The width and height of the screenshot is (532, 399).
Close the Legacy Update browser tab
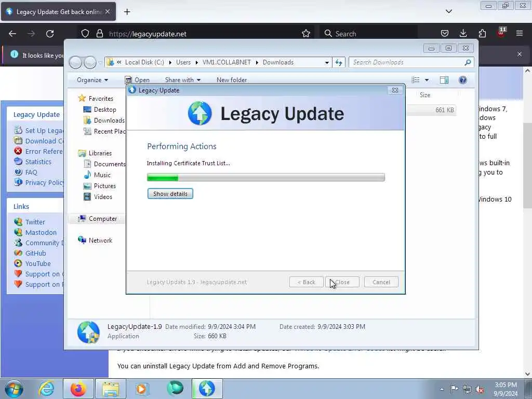click(x=107, y=11)
